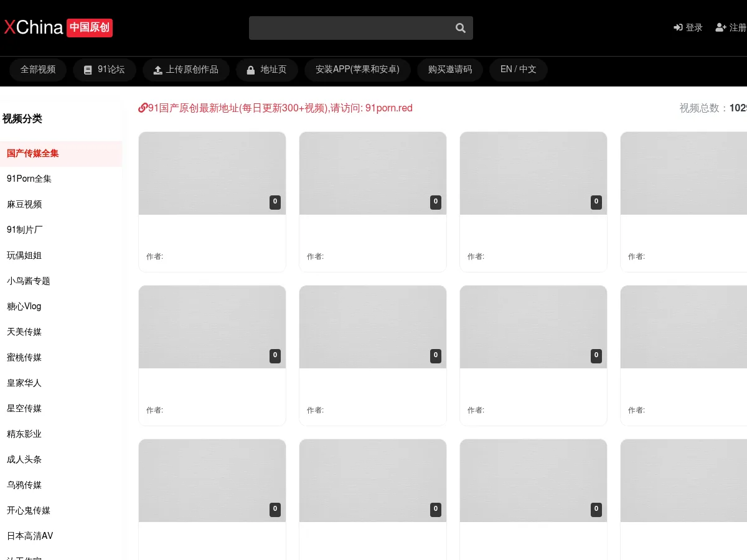
Task: Select category 成人头条
Action: pos(61,460)
